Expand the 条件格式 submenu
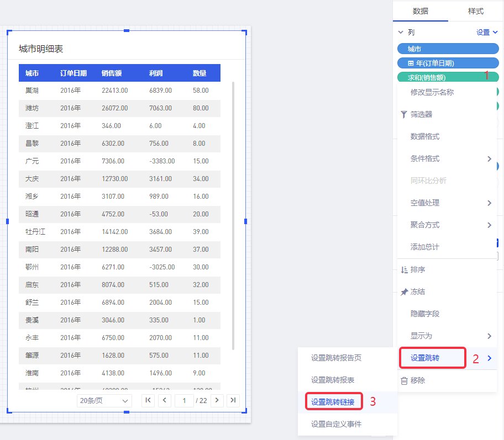The width and height of the screenshot is (504, 440). pyautogui.click(x=489, y=159)
